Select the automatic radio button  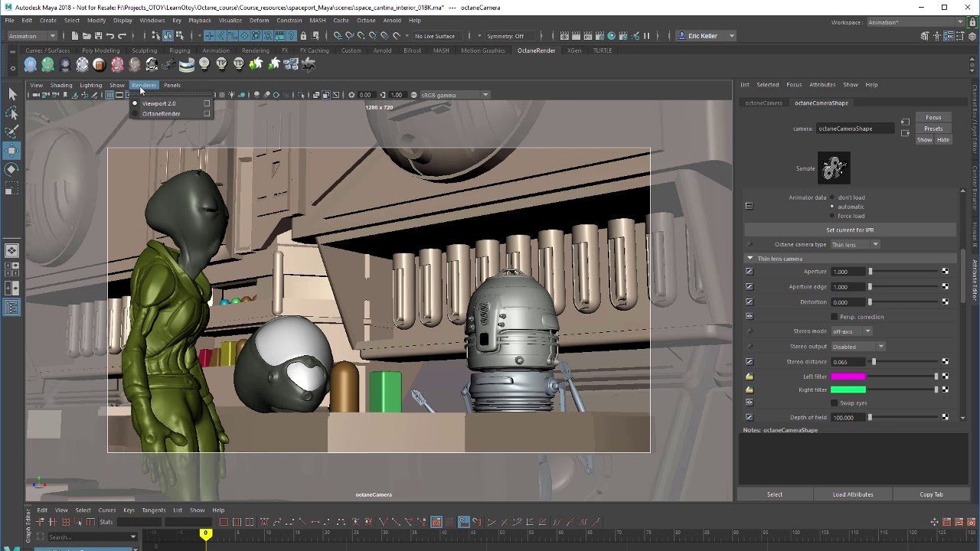pyautogui.click(x=832, y=207)
